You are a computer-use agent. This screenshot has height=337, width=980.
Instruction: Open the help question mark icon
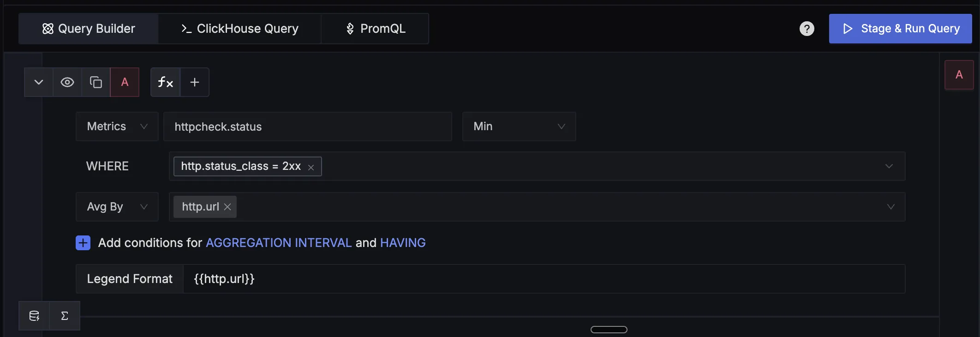click(x=807, y=29)
